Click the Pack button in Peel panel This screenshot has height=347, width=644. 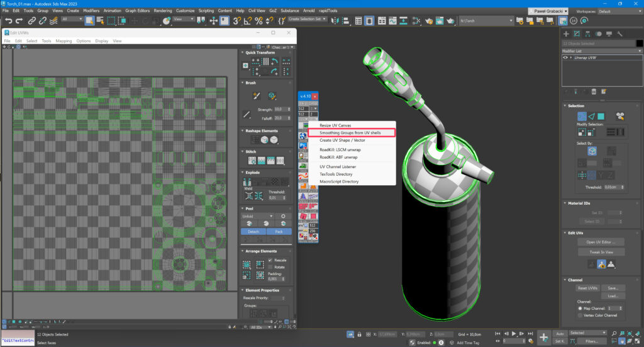279,232
